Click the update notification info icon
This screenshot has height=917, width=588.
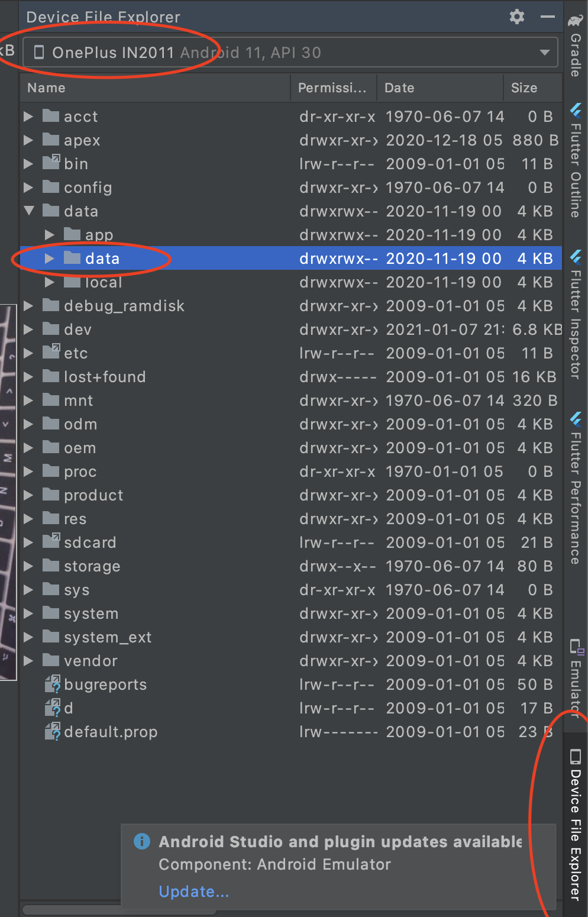(141, 841)
